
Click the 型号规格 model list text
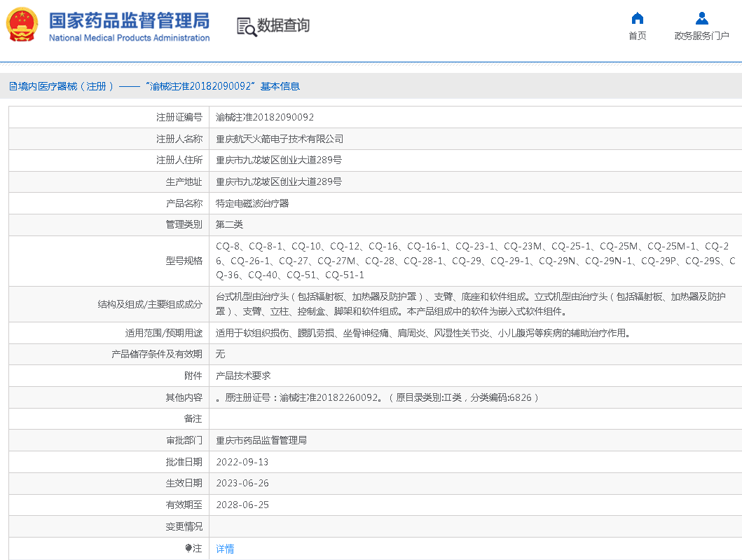[476, 261]
